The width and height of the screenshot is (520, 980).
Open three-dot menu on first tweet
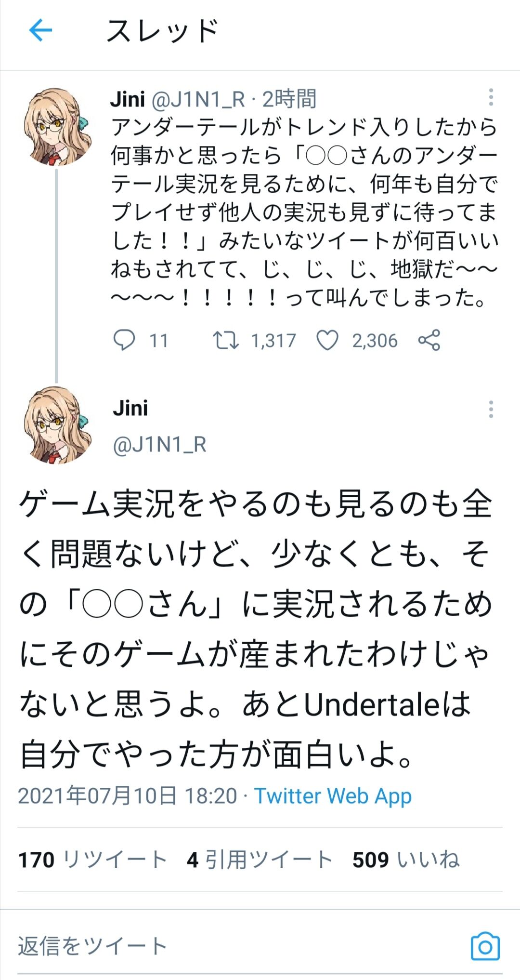[x=491, y=97]
